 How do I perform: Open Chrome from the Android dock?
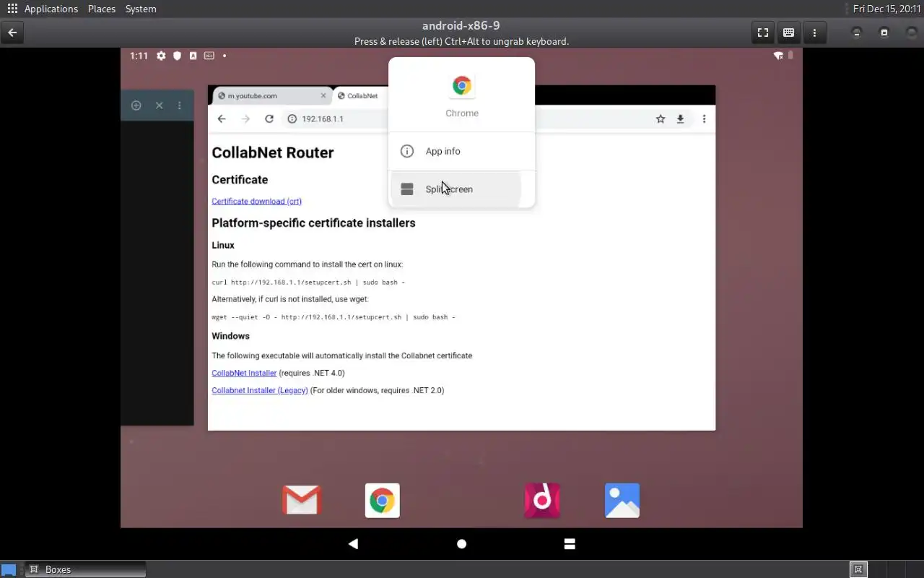(x=383, y=500)
